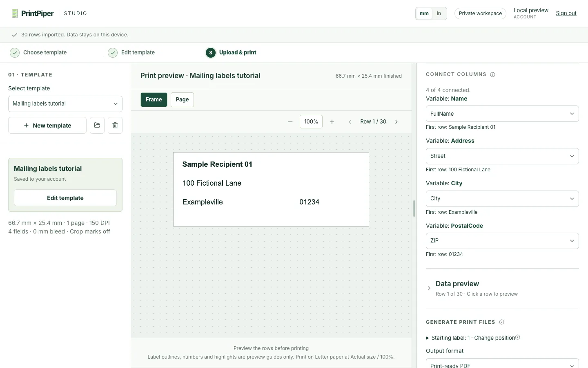This screenshot has width=588, height=368.
Task: Click 'First row: 01234' text
Action: (444, 254)
